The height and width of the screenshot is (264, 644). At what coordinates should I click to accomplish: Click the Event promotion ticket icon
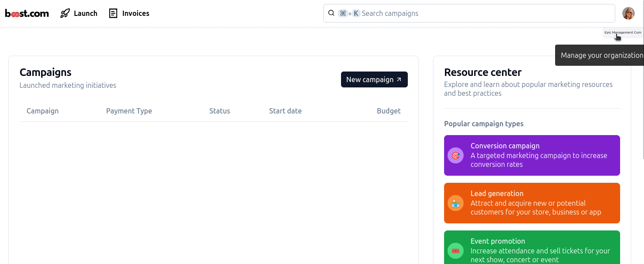pos(456,251)
